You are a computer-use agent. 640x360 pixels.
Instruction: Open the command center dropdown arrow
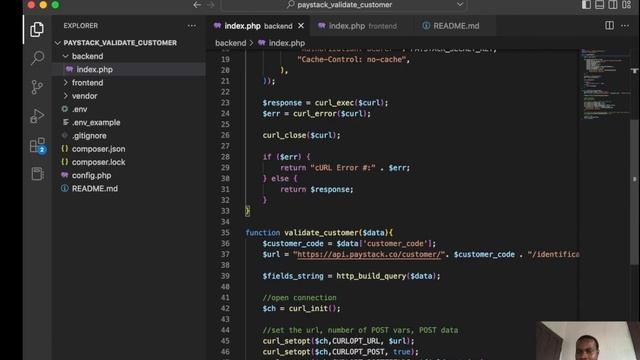coord(460,4)
